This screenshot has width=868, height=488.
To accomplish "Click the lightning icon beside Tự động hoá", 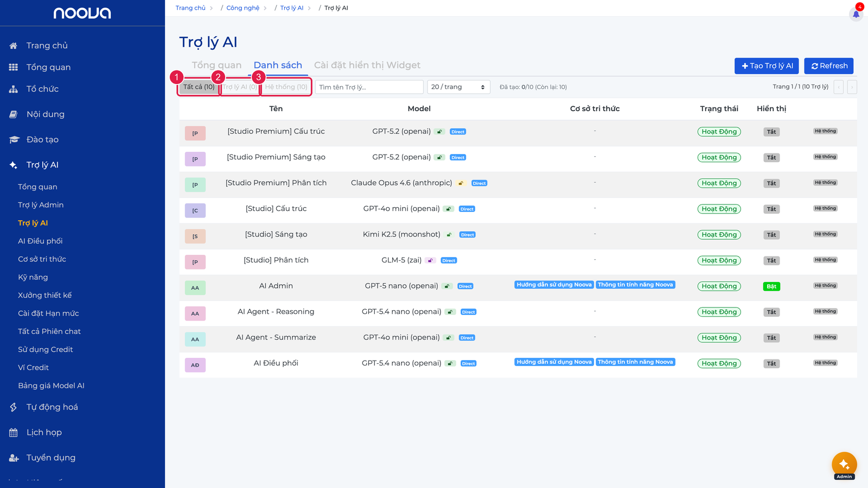I will (x=14, y=407).
